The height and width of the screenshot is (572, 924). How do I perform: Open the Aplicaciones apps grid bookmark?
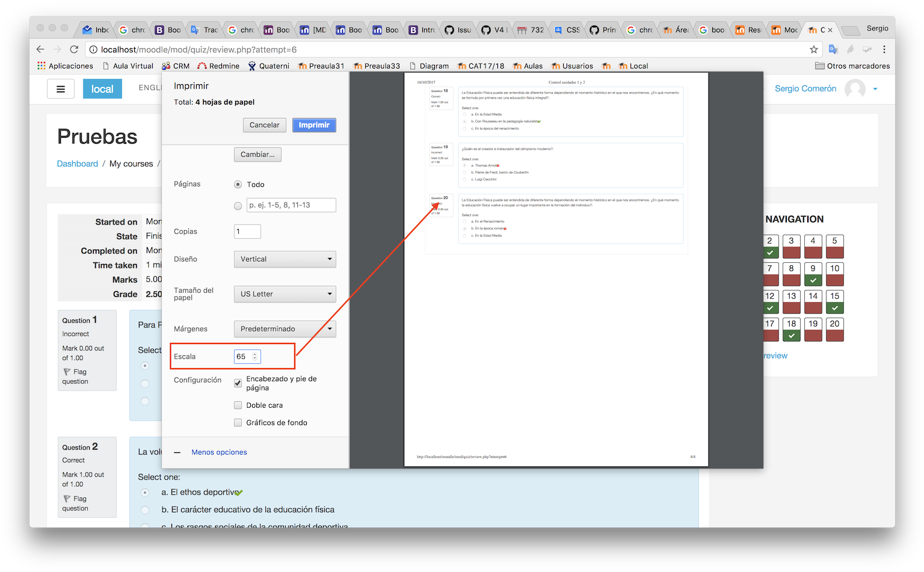tap(65, 66)
